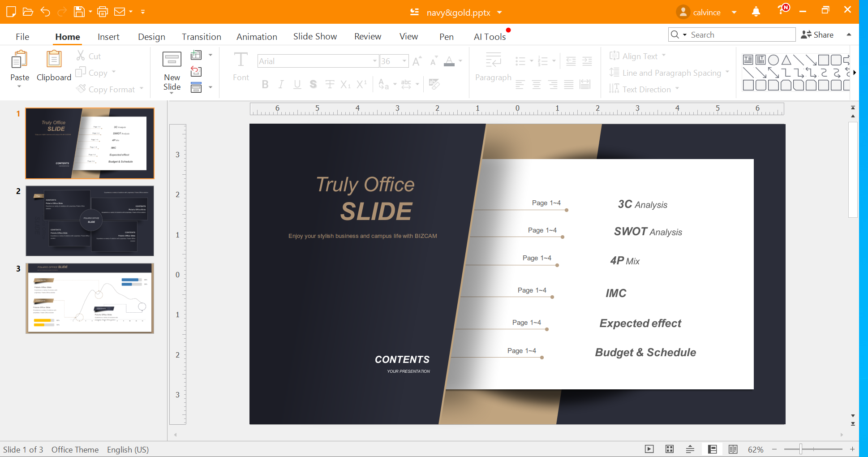Open the font family dropdown
868x457 pixels.
pos(375,61)
